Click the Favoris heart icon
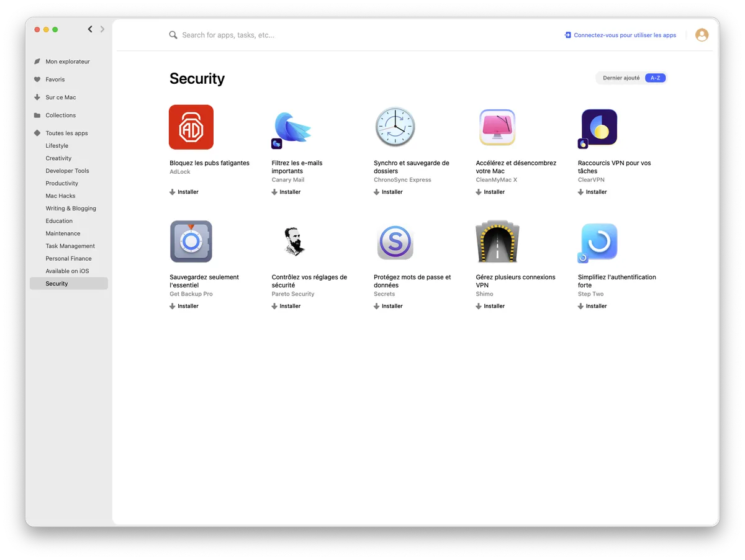 pyautogui.click(x=37, y=79)
